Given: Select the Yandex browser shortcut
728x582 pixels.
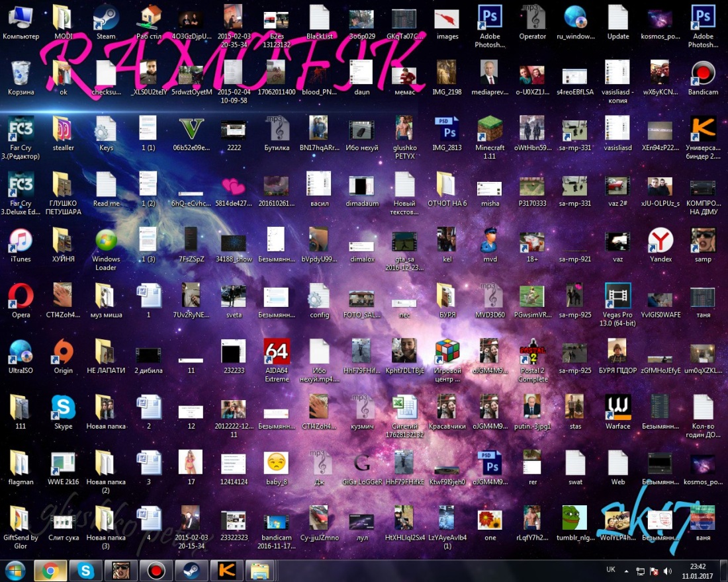Looking at the screenshot, I should [660, 240].
